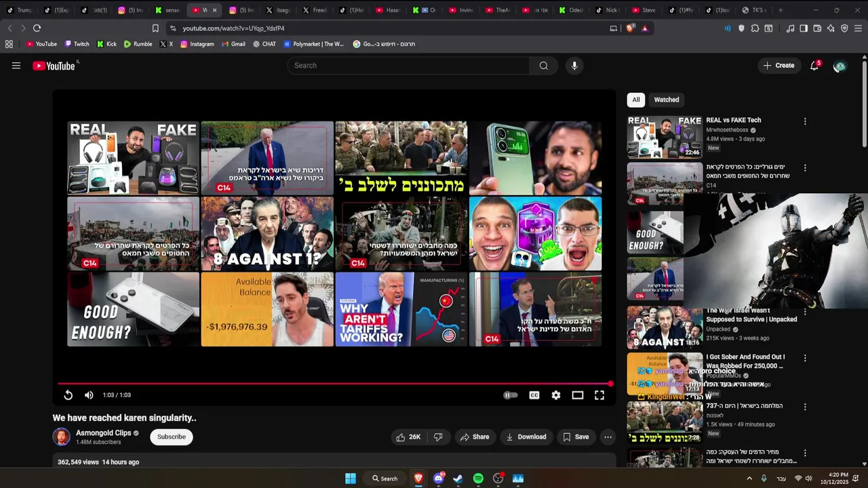Viewport: 868px width, 488px height.
Task: Download the video
Action: [x=526, y=437]
